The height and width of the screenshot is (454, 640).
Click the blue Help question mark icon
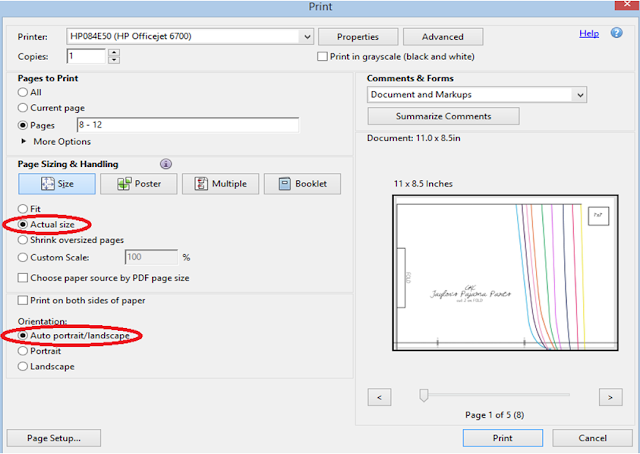click(x=616, y=33)
